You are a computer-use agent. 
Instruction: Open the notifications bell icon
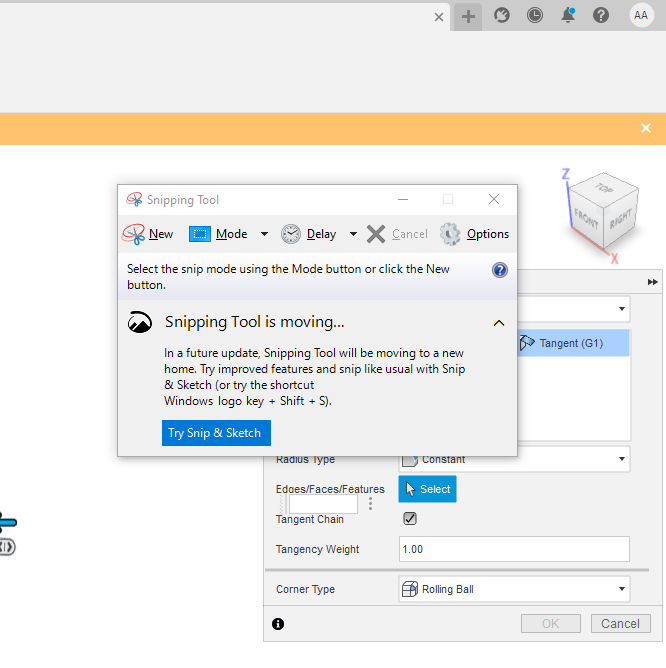pyautogui.click(x=568, y=15)
